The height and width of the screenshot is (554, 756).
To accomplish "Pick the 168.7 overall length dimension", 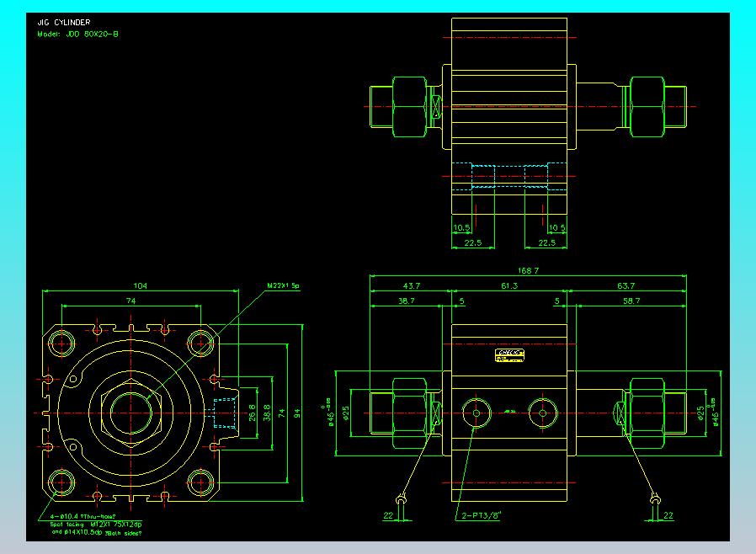I will (x=529, y=271).
